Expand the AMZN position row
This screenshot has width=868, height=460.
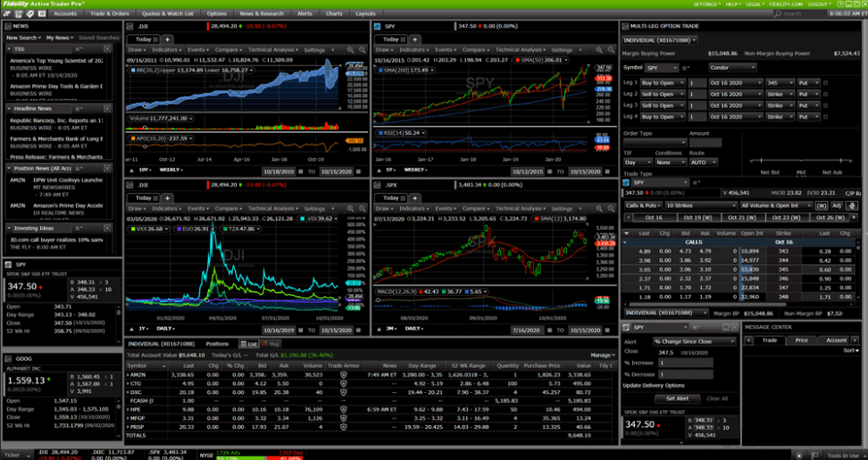pos(128,375)
